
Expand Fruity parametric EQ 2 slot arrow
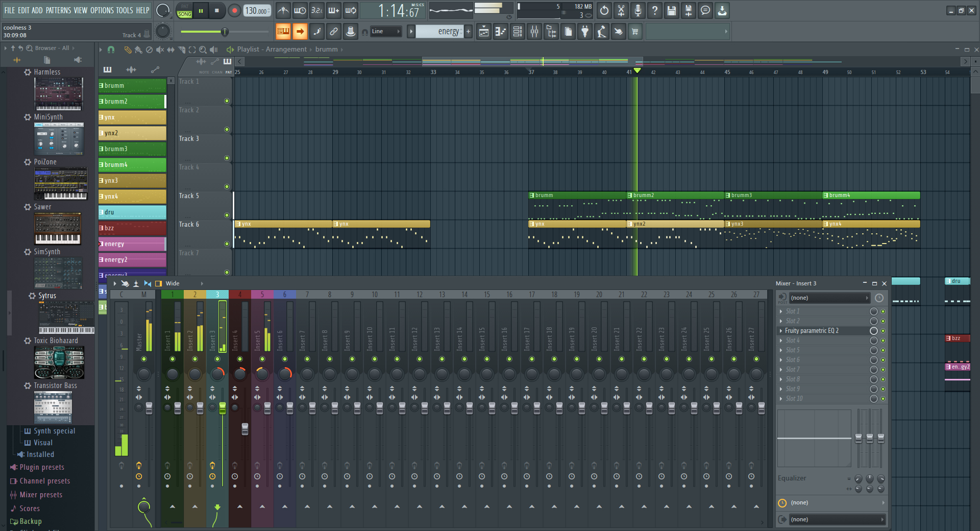(781, 331)
